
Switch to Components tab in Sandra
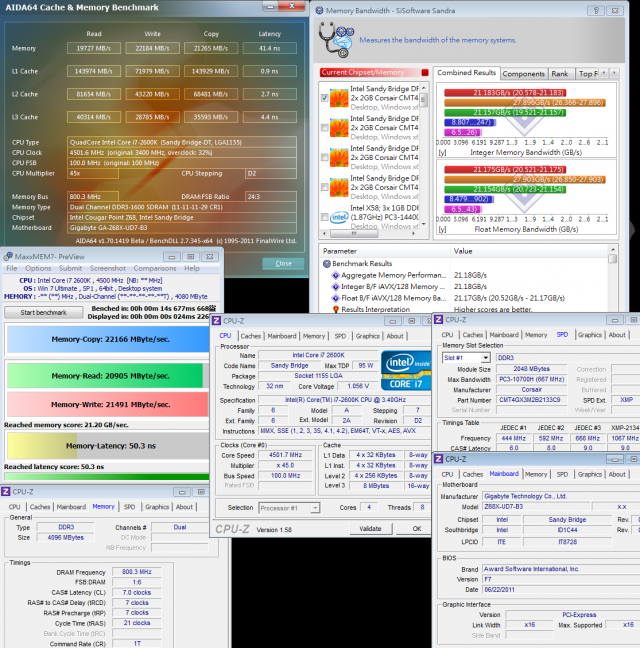pos(523,74)
